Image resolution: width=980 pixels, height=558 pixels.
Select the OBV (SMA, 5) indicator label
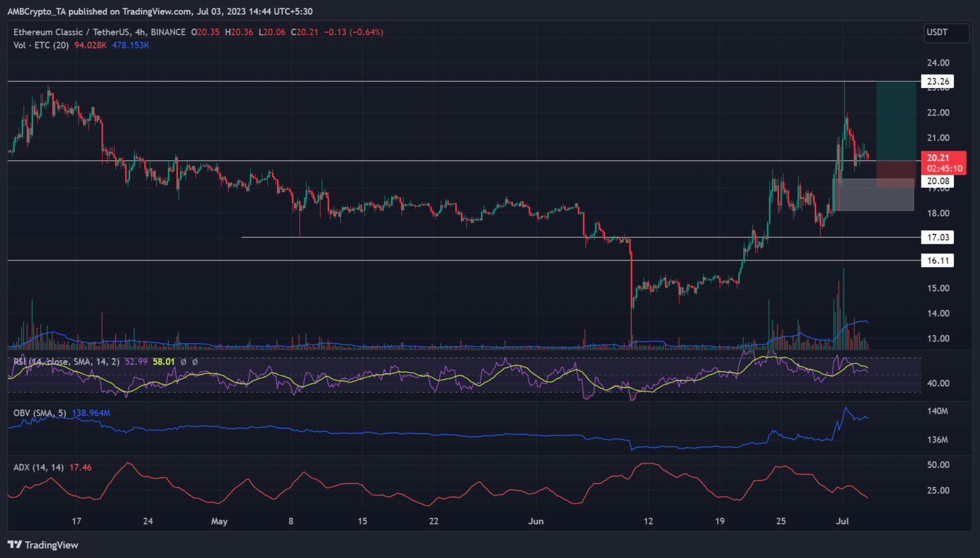40,413
